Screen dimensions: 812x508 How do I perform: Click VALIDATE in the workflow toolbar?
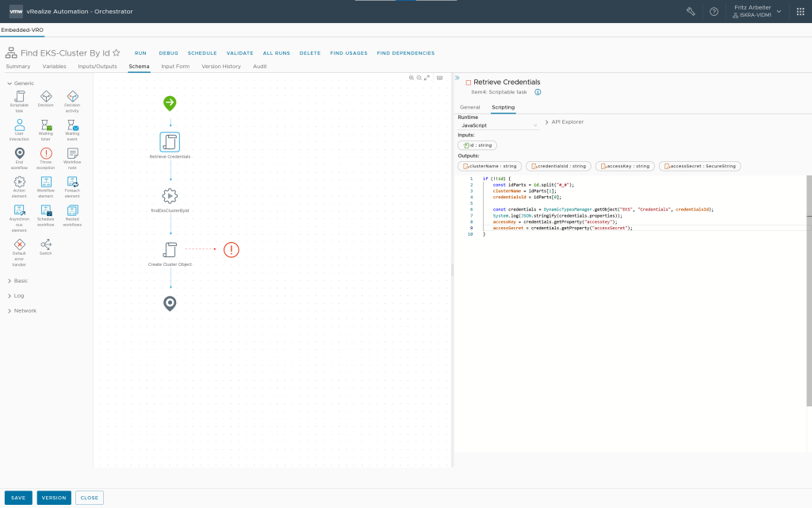(x=239, y=53)
